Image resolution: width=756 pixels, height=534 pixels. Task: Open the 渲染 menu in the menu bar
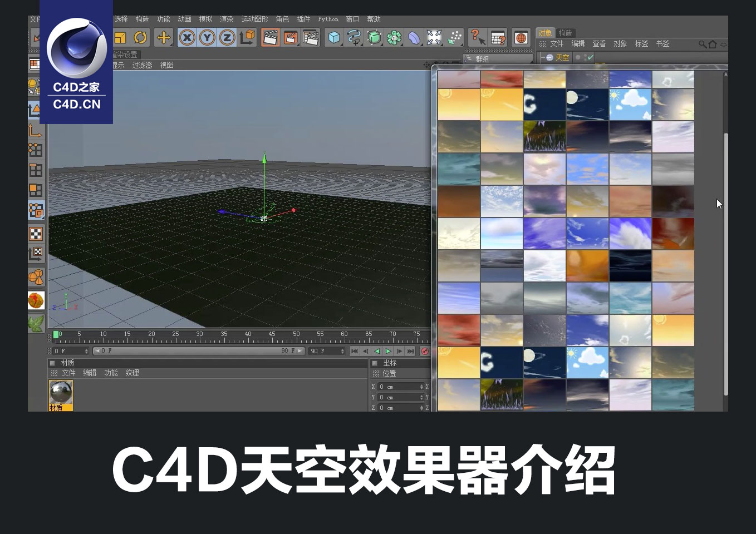point(227,18)
